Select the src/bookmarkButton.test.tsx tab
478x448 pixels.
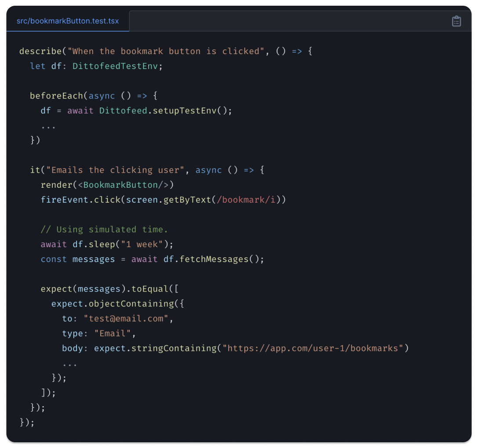point(68,21)
